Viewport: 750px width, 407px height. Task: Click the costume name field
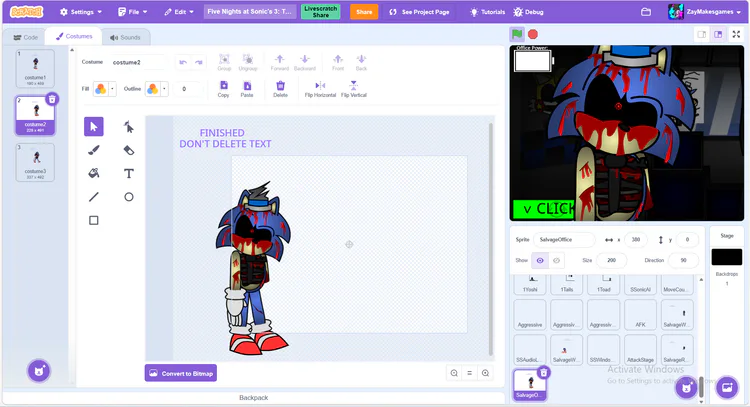pos(138,62)
